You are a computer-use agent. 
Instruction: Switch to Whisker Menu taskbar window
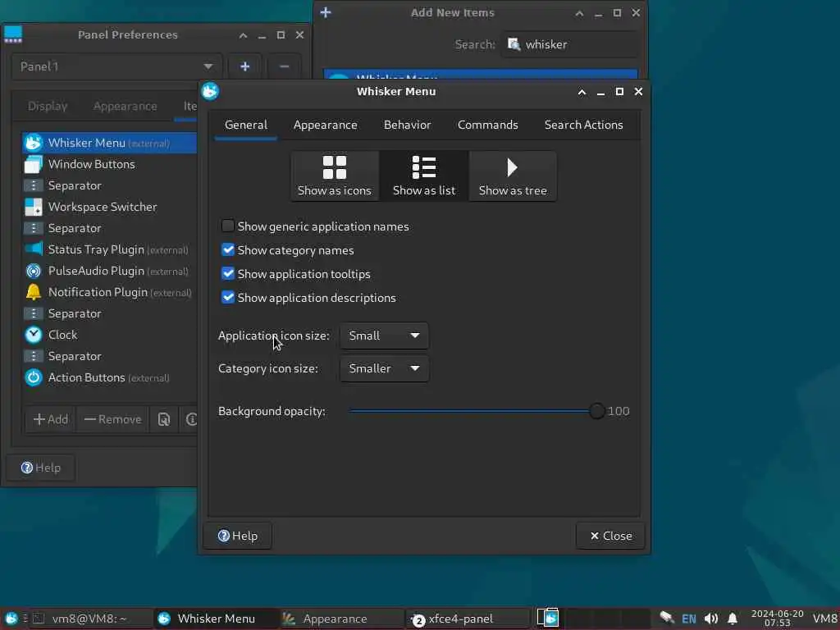tap(216, 619)
